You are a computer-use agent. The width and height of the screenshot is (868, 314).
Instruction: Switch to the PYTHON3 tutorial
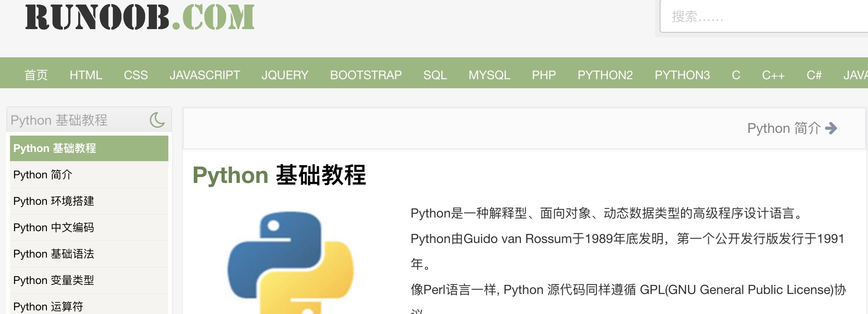tap(682, 75)
